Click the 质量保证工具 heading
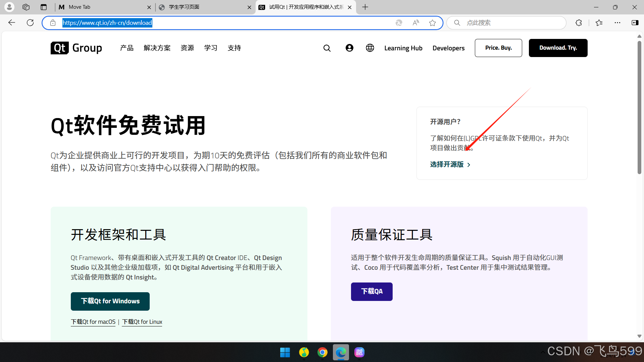The height and width of the screenshot is (362, 644). point(392,235)
